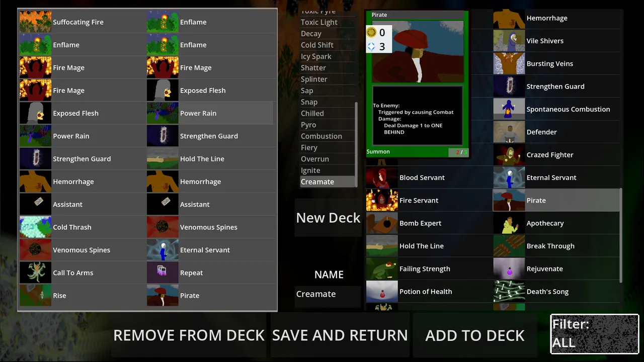Click the REMOVE FROM DECK button
644x362 pixels.
[x=189, y=335]
